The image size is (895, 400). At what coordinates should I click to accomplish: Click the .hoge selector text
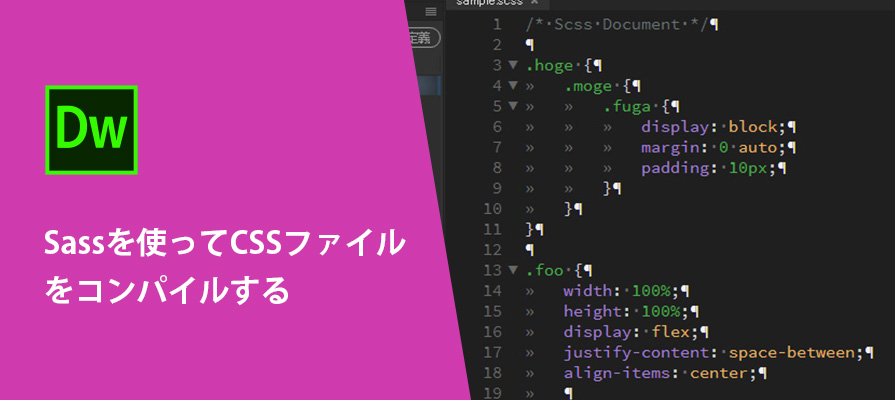[549, 66]
